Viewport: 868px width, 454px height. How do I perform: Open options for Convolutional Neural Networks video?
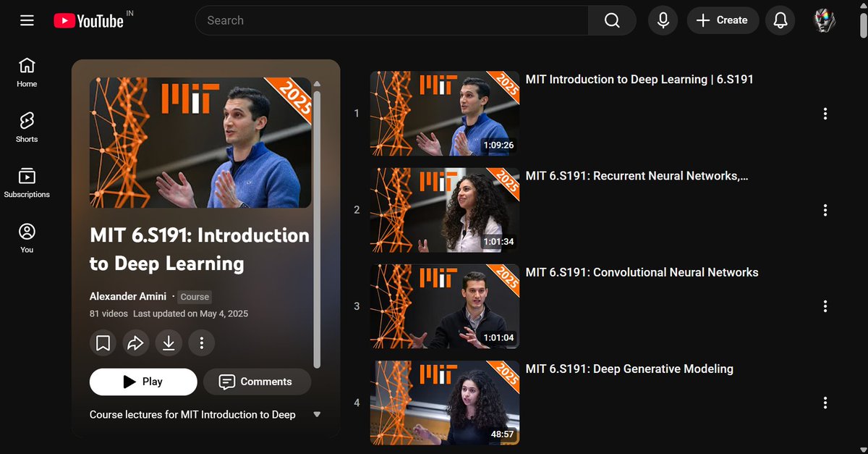pos(825,306)
